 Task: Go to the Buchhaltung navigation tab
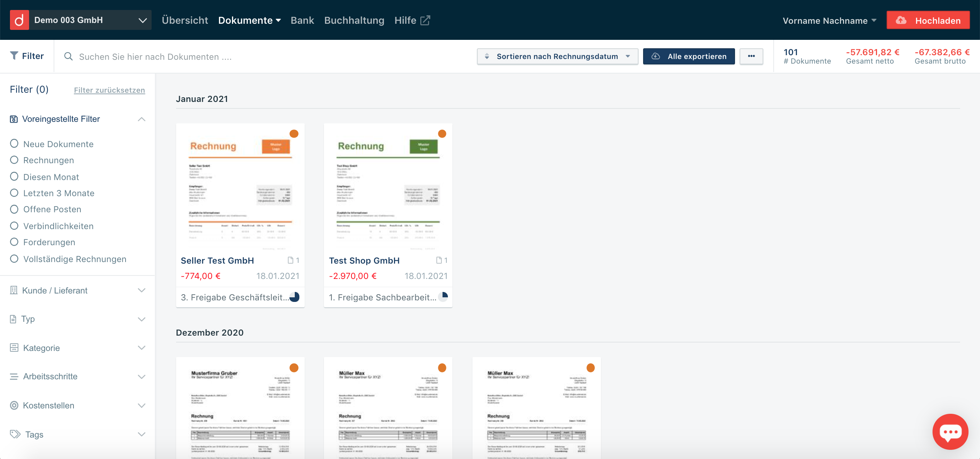point(354,20)
